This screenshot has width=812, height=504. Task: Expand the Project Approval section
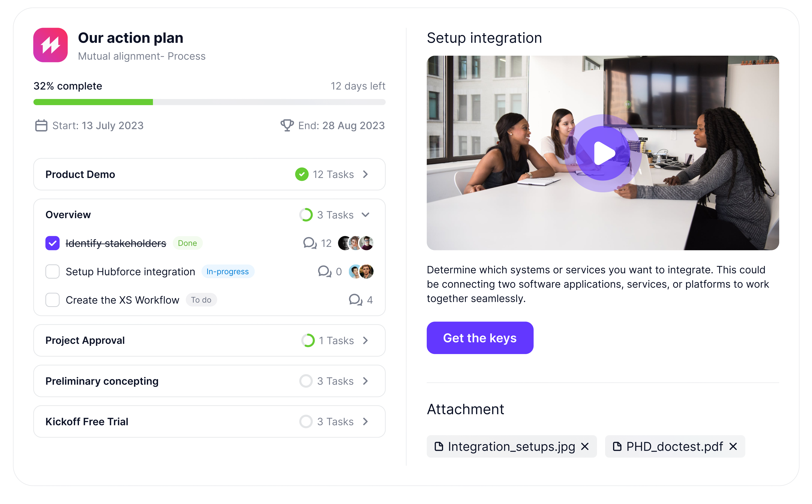366,341
